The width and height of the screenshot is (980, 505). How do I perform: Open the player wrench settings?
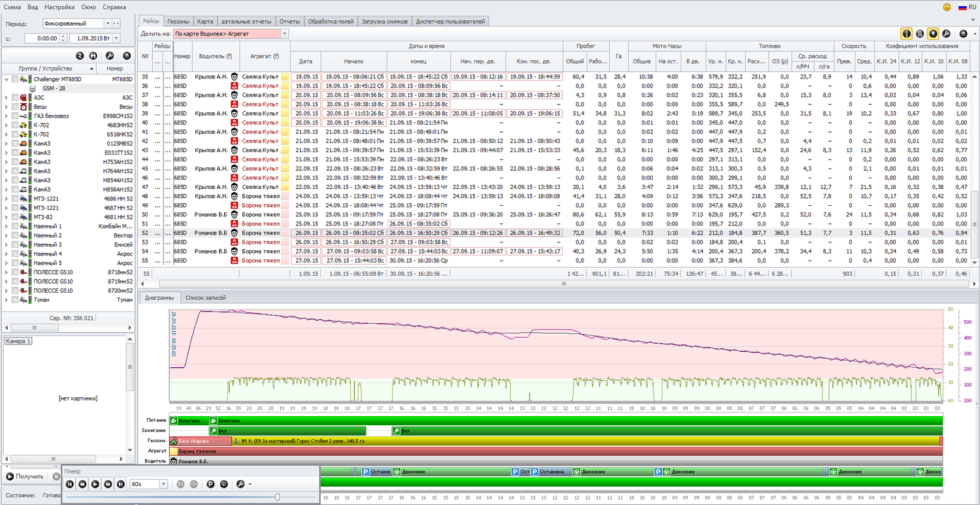coord(240,484)
